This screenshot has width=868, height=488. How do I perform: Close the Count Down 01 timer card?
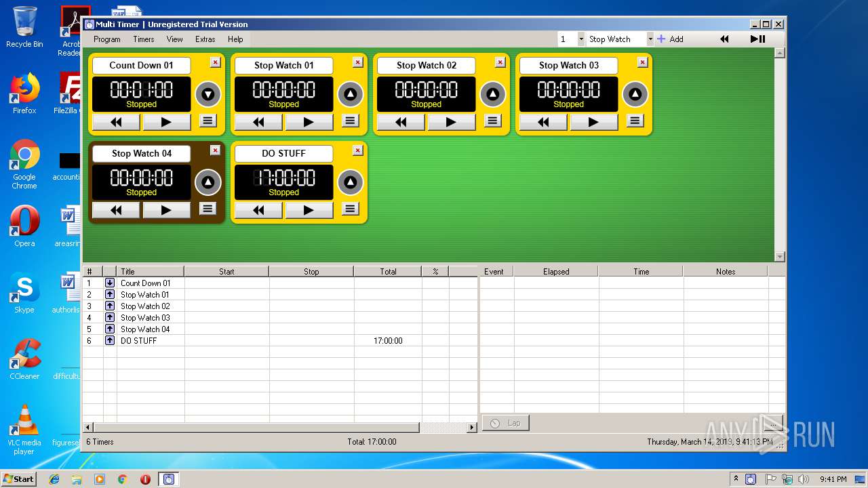click(x=215, y=62)
